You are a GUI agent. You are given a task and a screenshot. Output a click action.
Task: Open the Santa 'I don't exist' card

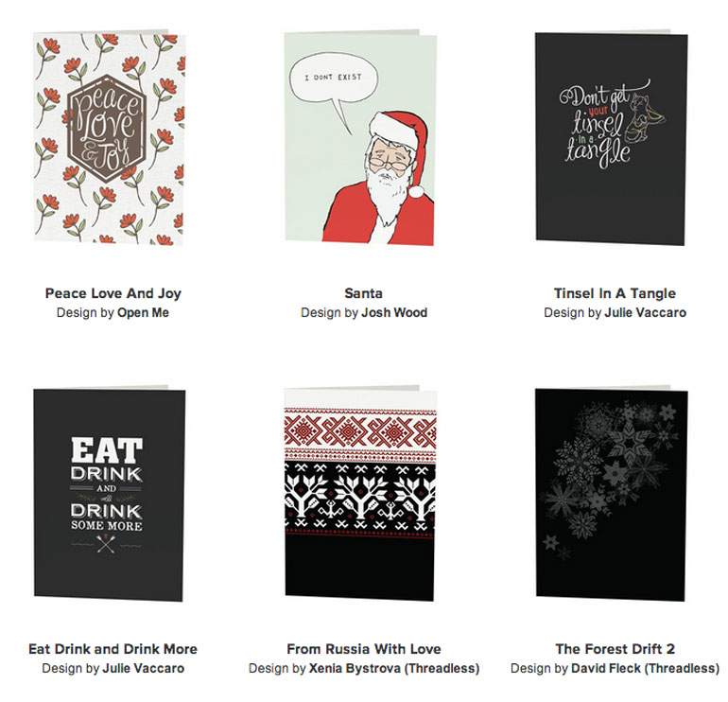tap(360, 138)
